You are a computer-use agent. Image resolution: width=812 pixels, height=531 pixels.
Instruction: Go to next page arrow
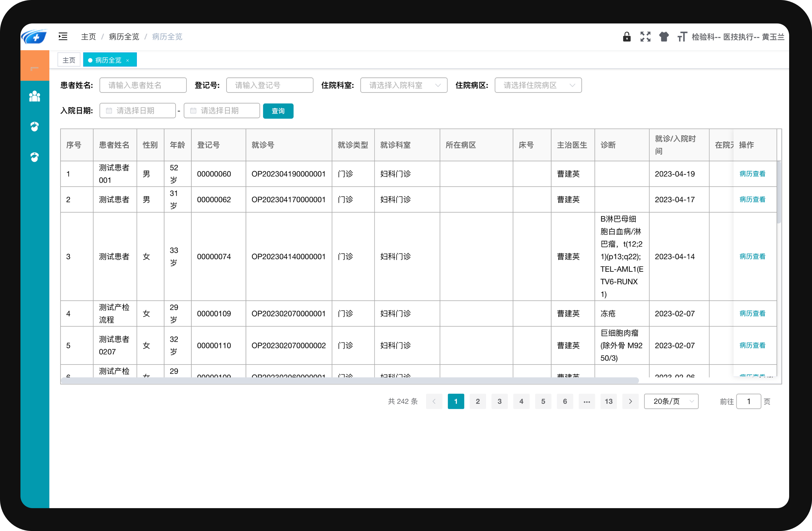630,401
